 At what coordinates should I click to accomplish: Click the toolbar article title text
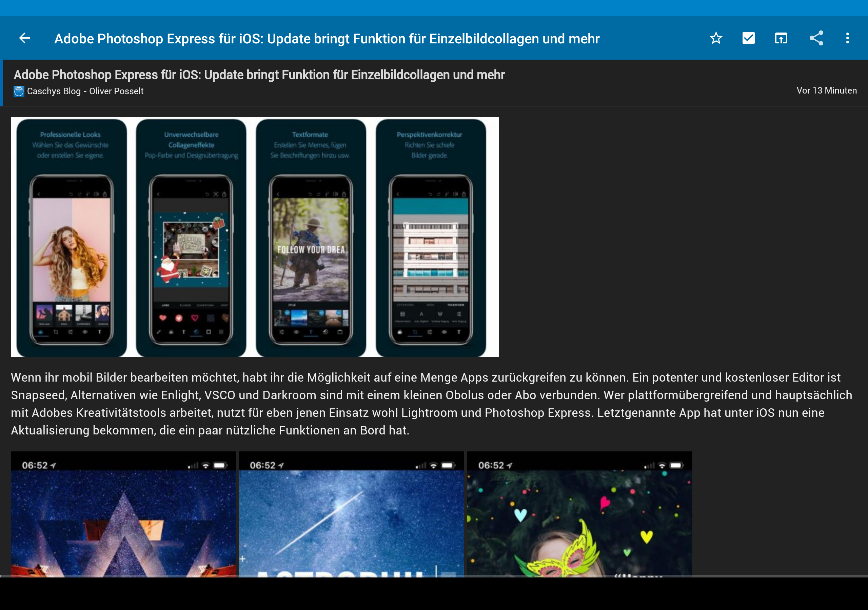[x=327, y=39]
